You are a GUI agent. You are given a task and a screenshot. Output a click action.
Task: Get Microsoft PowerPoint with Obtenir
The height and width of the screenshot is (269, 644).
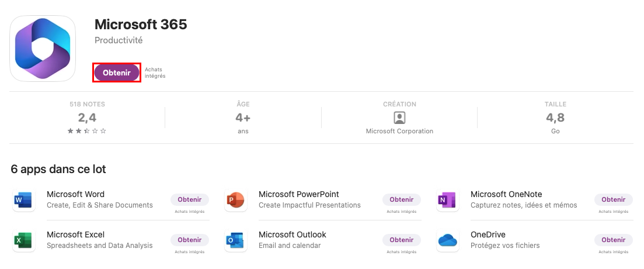402,199
